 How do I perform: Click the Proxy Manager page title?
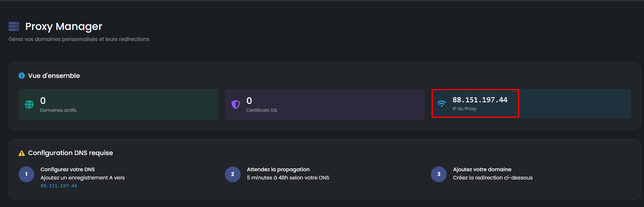(64, 26)
